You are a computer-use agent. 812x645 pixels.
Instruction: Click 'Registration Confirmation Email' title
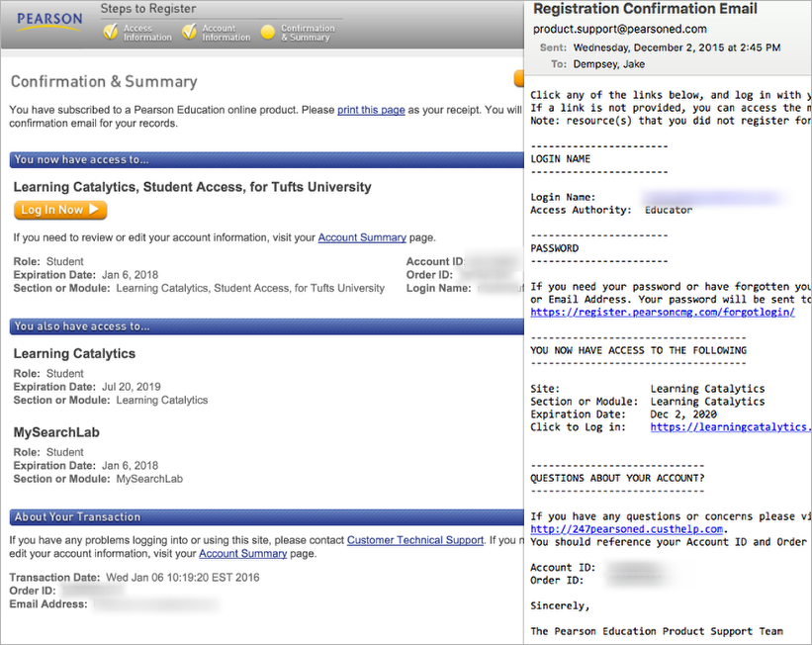tap(645, 9)
